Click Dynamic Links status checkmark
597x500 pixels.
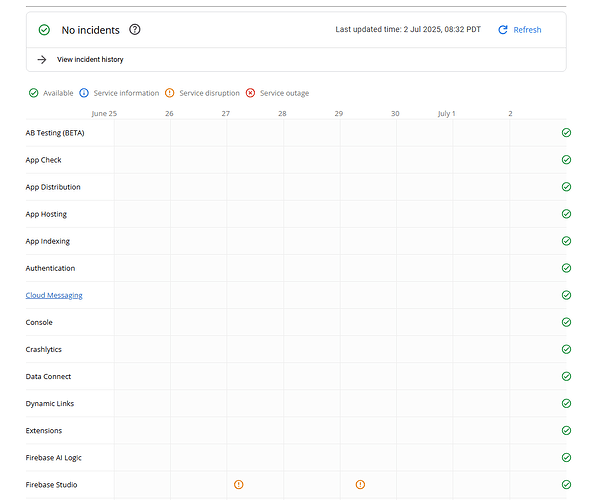pos(566,403)
